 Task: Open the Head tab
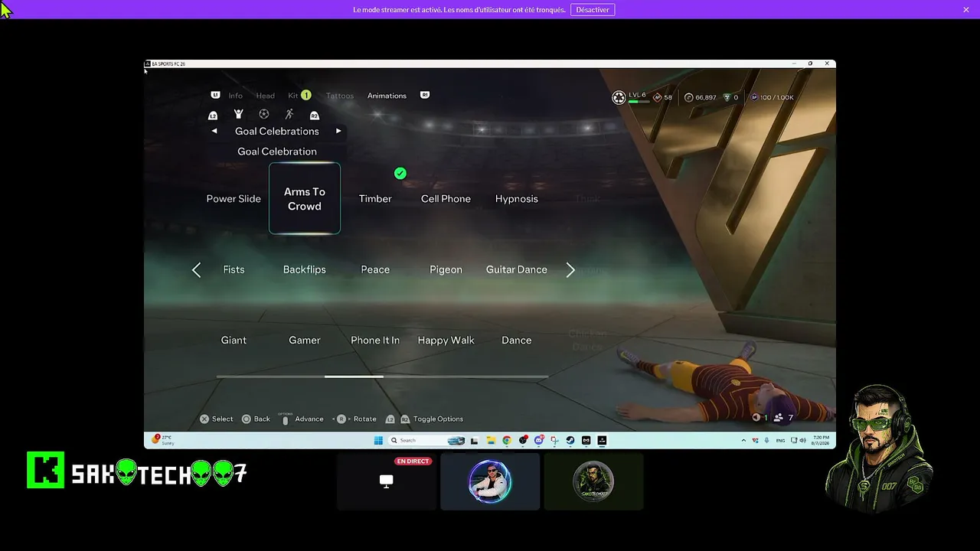[265, 96]
